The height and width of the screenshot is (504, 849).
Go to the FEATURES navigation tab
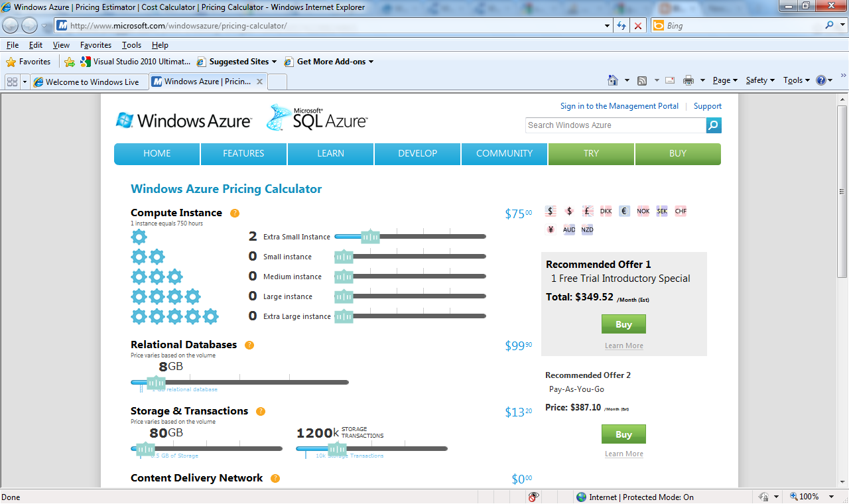pyautogui.click(x=243, y=154)
